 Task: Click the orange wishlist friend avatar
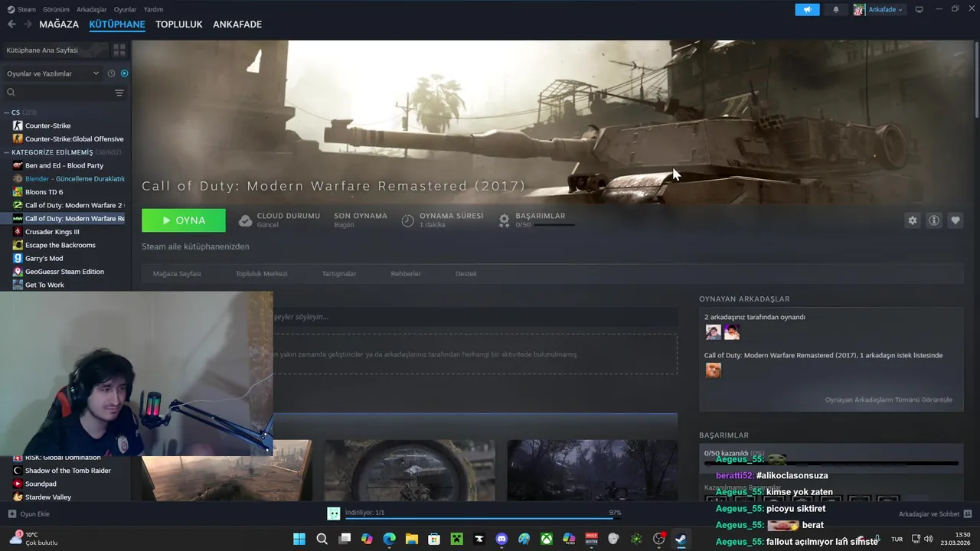[x=713, y=370]
